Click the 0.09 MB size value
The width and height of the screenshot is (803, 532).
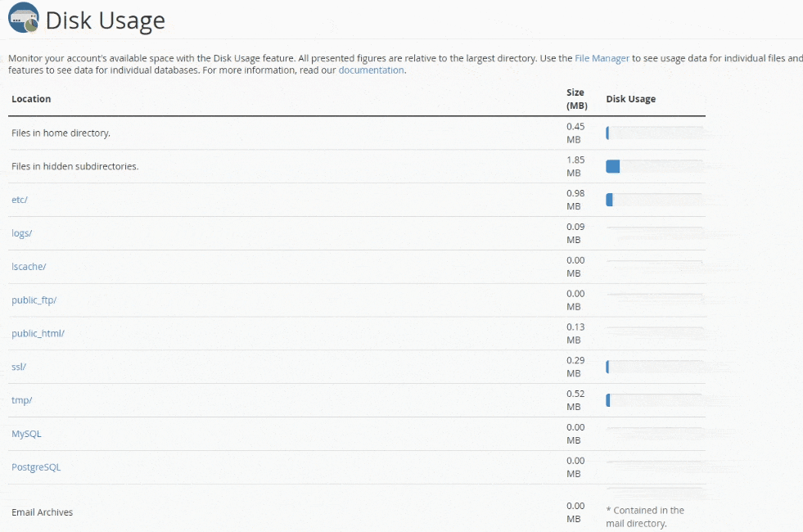pos(575,233)
